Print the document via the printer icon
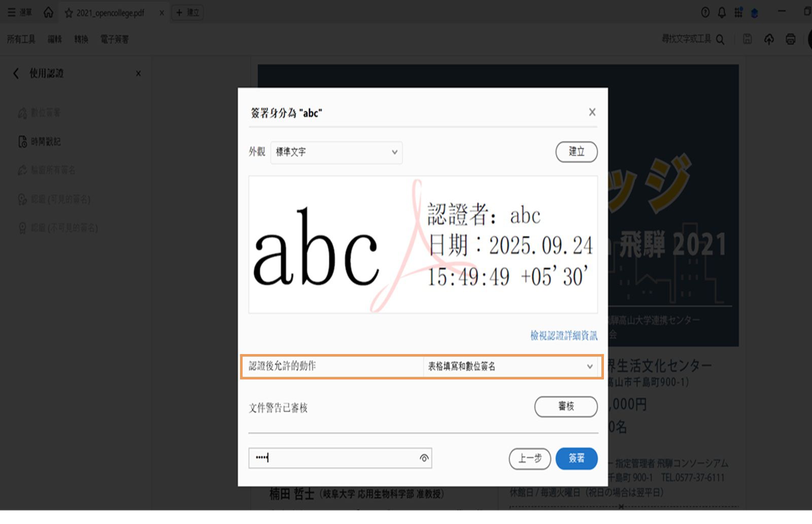The image size is (812, 524). [790, 39]
